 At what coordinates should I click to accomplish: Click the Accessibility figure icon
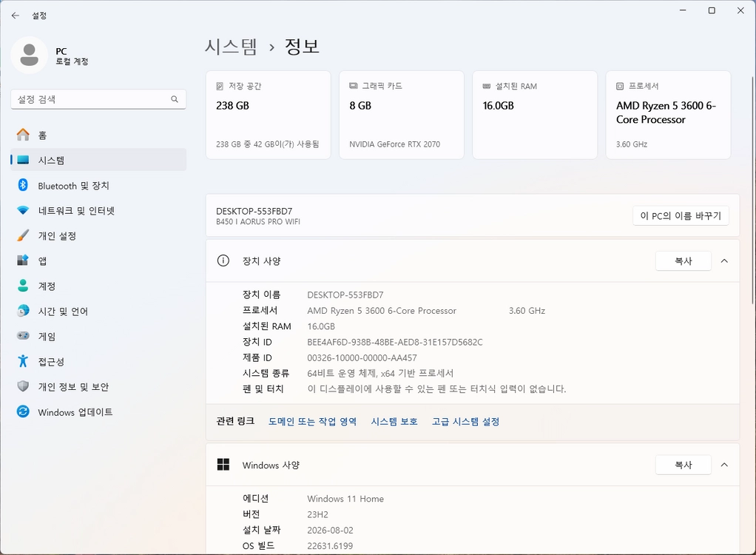tap(23, 361)
